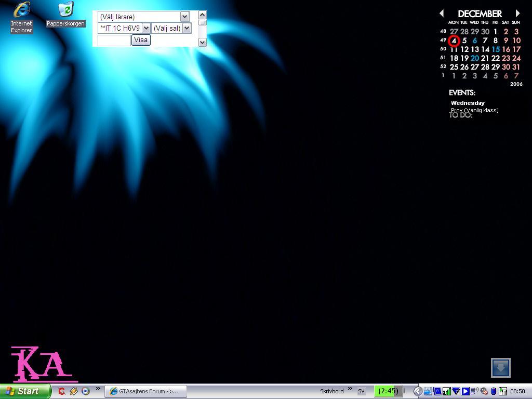Select the Papperskorgen recycle bin icon

point(65,15)
